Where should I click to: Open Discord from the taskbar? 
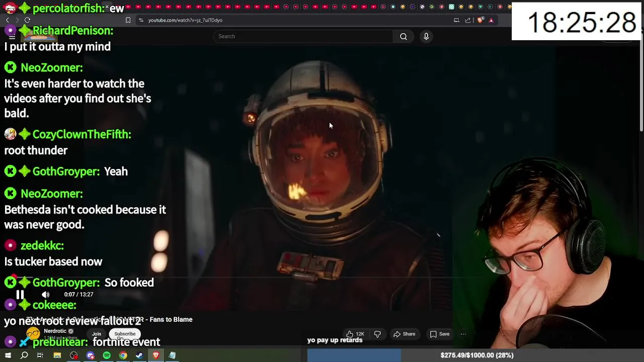tap(91, 355)
